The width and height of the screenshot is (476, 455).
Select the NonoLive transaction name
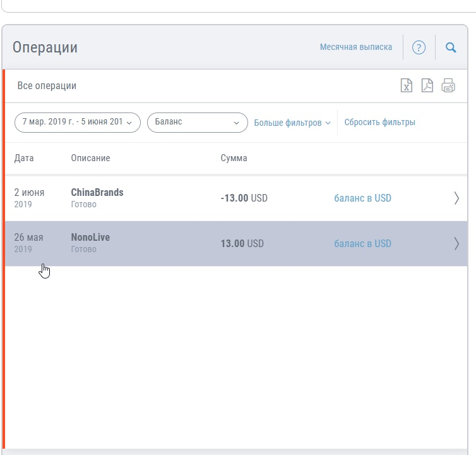coord(90,238)
